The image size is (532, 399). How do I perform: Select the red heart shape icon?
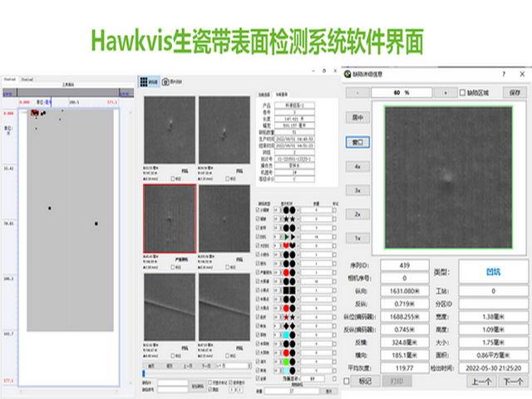pyautogui.click(x=286, y=246)
